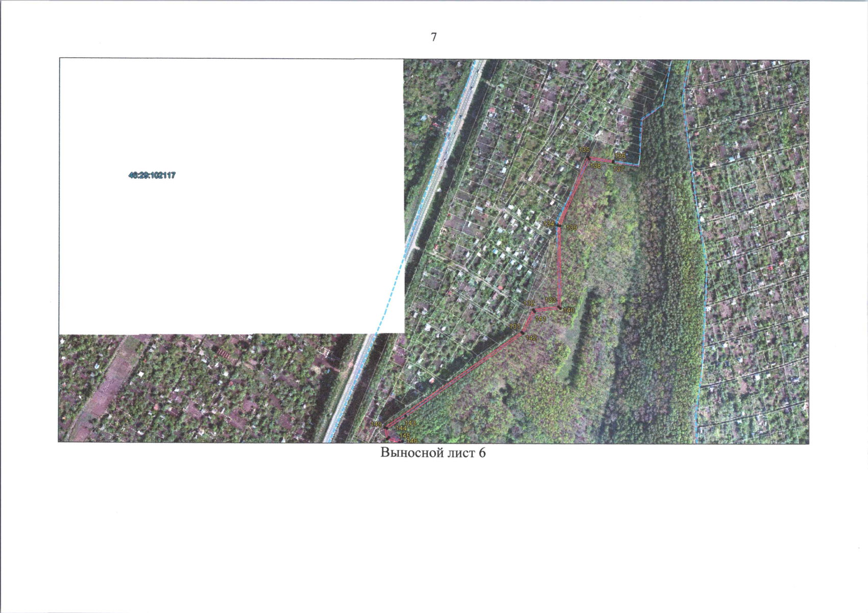Click boundary point label 135
The image size is (868, 613).
pos(584,149)
